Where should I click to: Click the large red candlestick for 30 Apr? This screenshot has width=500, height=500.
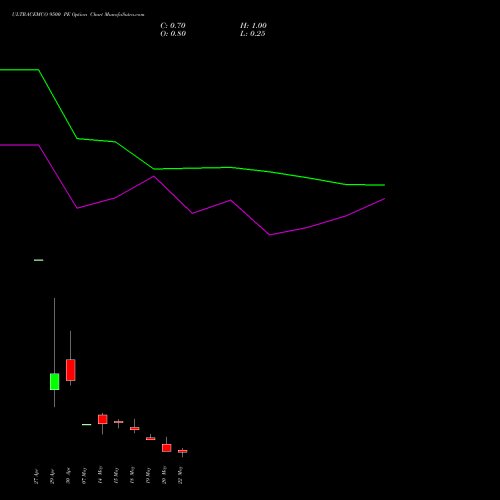click(71, 370)
